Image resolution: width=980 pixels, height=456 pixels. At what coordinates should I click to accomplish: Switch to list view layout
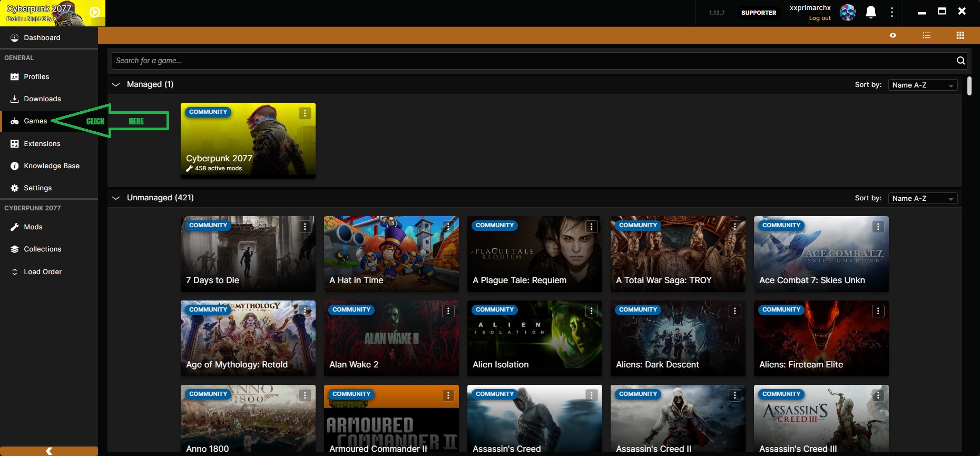[x=927, y=35]
